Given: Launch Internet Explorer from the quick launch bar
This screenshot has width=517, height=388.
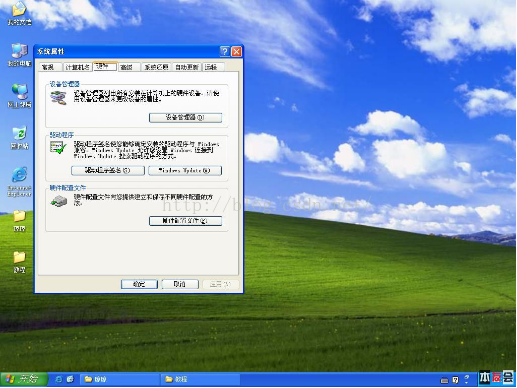Looking at the screenshot, I should pyautogui.click(x=59, y=379).
